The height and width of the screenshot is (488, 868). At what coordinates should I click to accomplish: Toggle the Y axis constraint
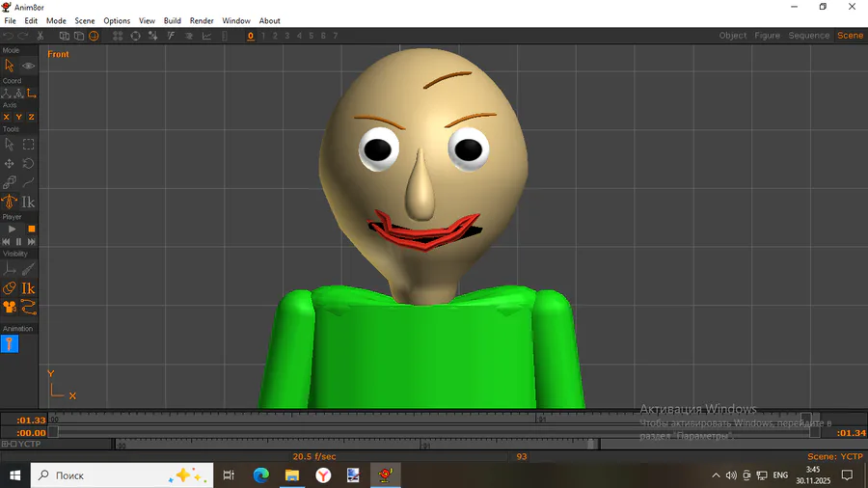tap(19, 117)
